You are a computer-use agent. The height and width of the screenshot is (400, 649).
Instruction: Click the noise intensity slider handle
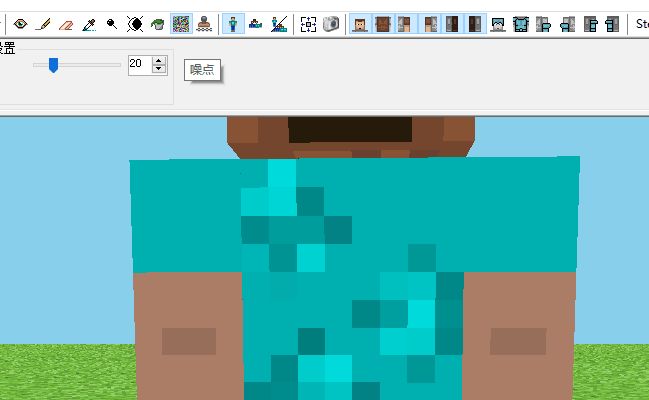point(53,65)
